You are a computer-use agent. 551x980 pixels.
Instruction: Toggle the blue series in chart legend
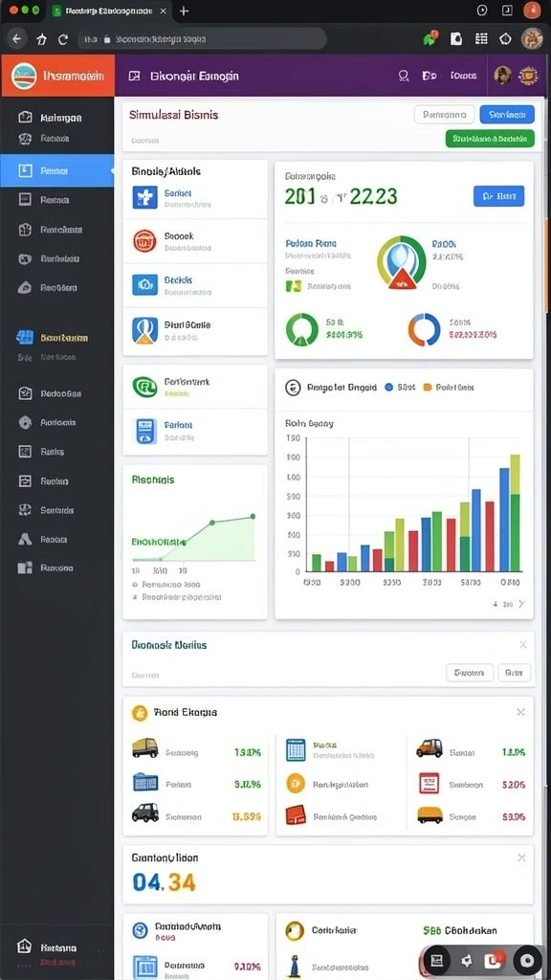(x=389, y=387)
